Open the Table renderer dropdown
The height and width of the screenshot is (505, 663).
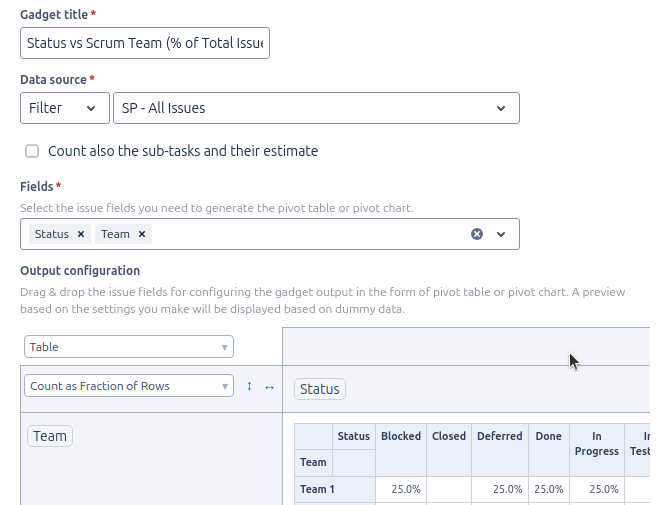click(x=129, y=347)
